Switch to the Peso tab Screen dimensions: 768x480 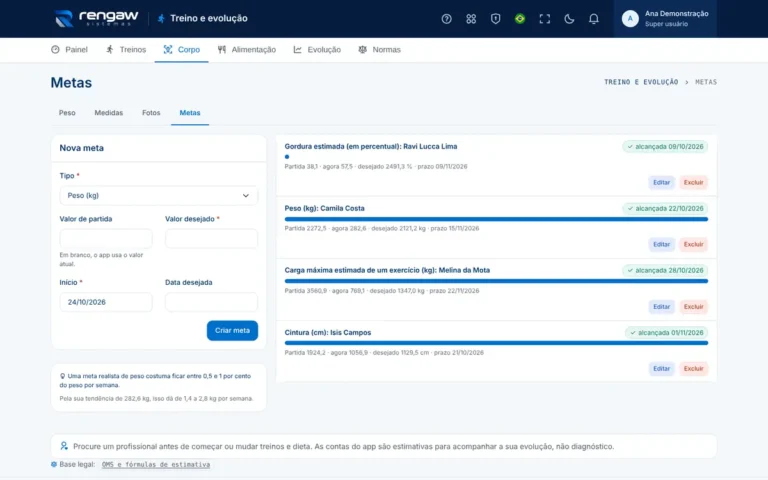(x=67, y=113)
